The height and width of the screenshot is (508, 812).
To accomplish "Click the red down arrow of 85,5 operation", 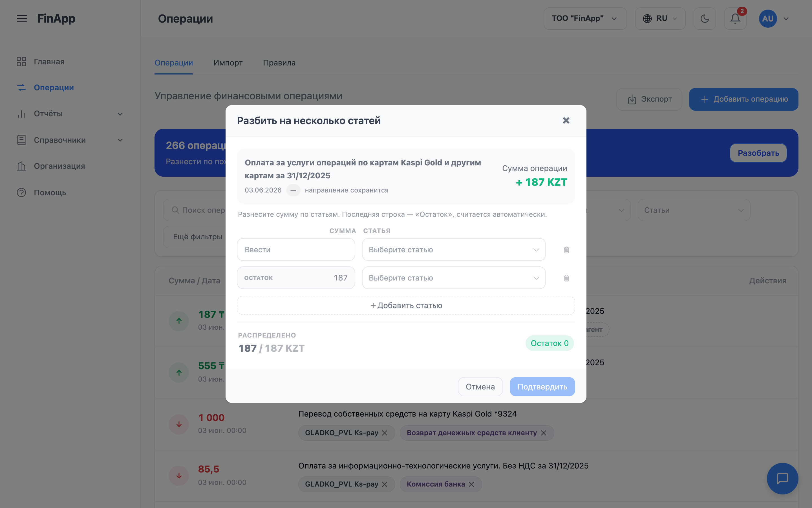I will 179,476.
